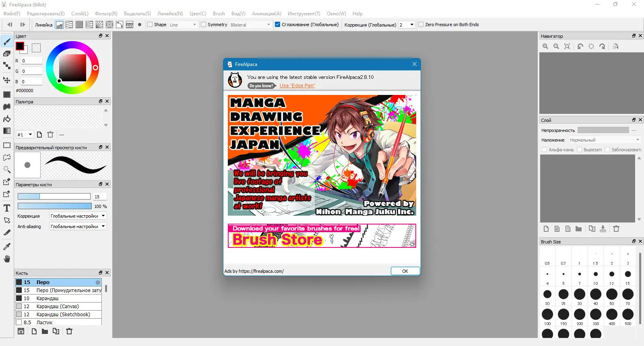644x346 pixels.
Task: Select the rectangular Selection tool
Action: [x=7, y=145]
